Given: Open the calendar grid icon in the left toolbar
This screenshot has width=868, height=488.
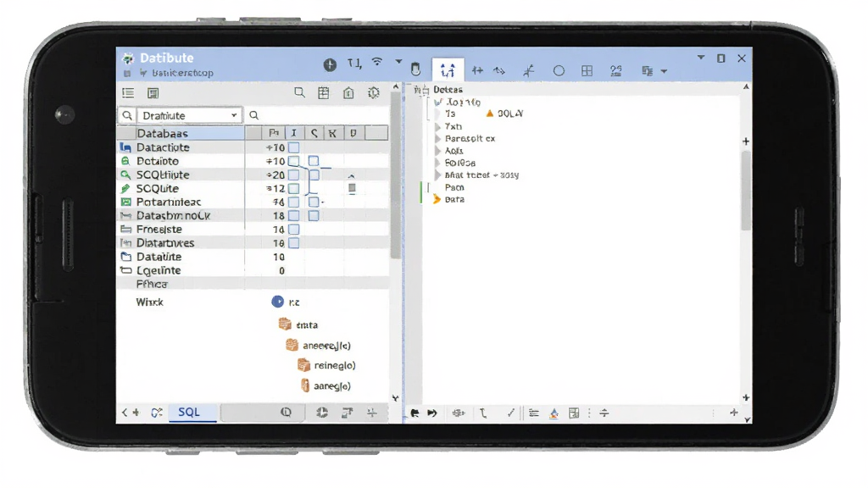Looking at the screenshot, I should [x=324, y=93].
